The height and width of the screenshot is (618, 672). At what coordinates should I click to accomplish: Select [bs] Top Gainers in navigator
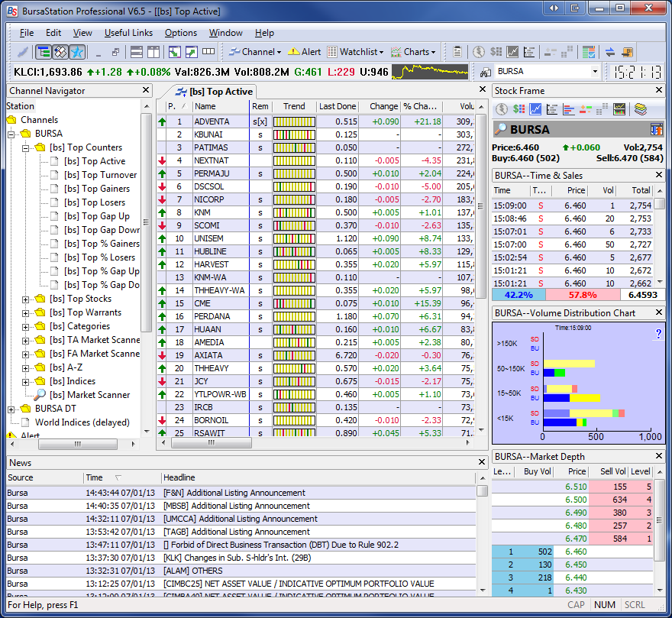click(97, 189)
